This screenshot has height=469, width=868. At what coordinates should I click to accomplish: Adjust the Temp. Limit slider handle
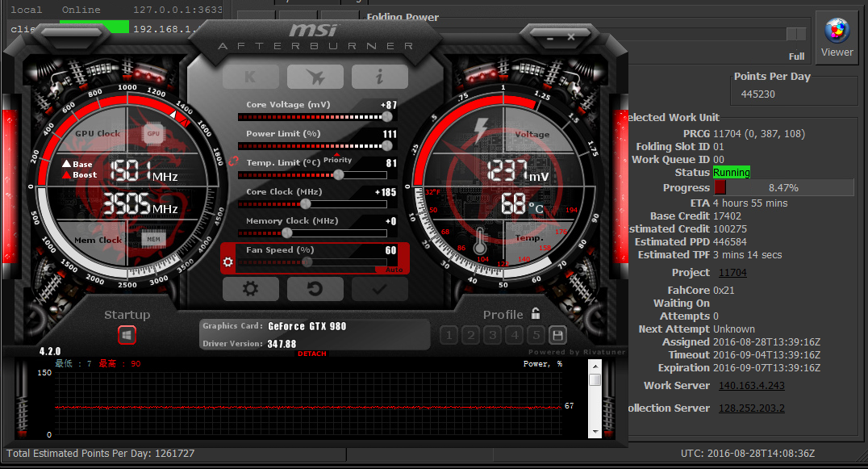(x=338, y=174)
